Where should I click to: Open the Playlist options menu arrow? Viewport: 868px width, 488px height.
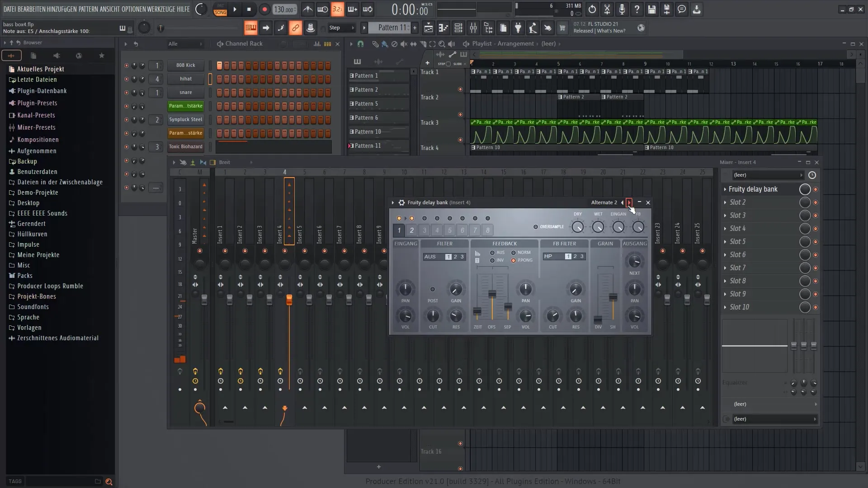pyautogui.click(x=351, y=44)
